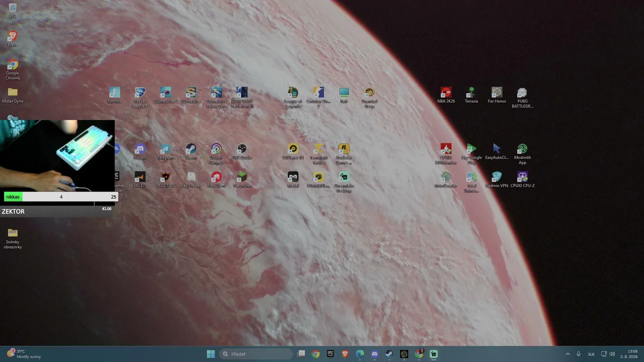Click the microphone tray icon

pyautogui.click(x=579, y=354)
